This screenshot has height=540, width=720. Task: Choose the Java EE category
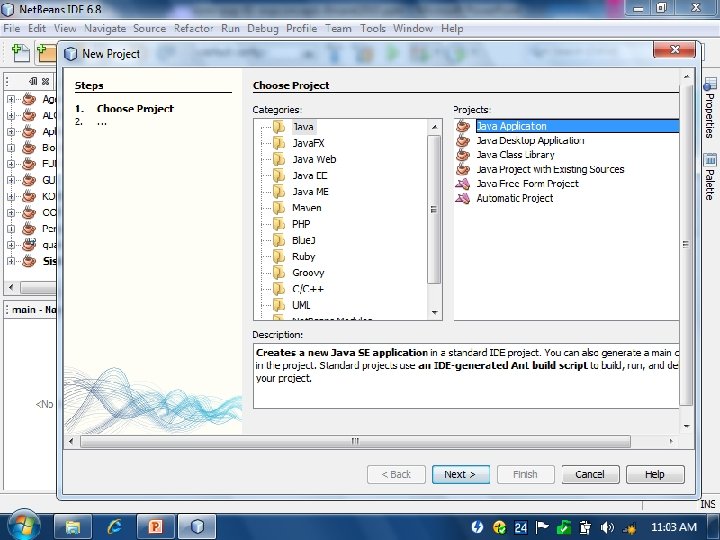(x=310, y=175)
